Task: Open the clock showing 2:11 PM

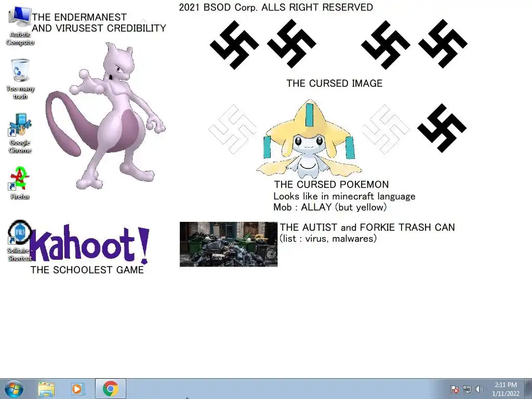Action: 506,389
